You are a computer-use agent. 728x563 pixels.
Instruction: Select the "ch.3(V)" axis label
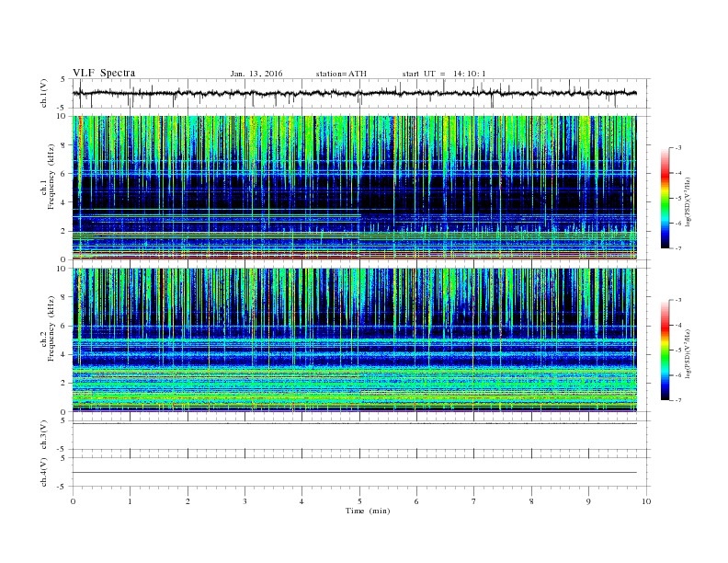44,435
